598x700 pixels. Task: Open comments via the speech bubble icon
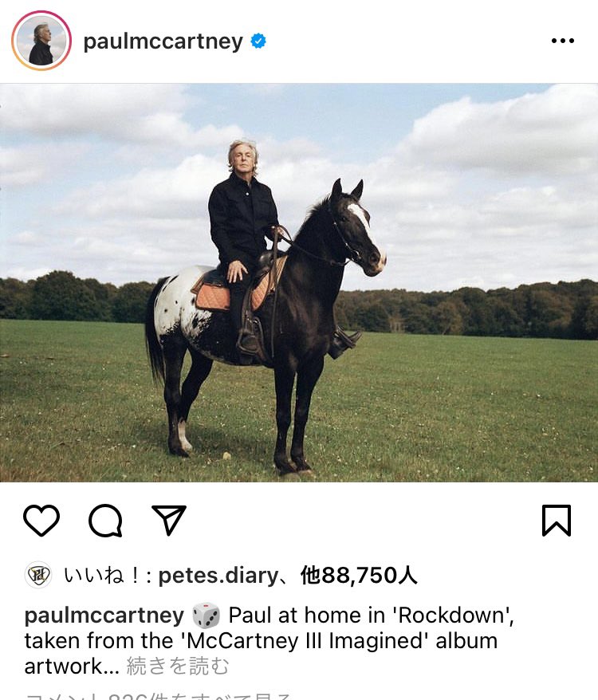click(105, 520)
